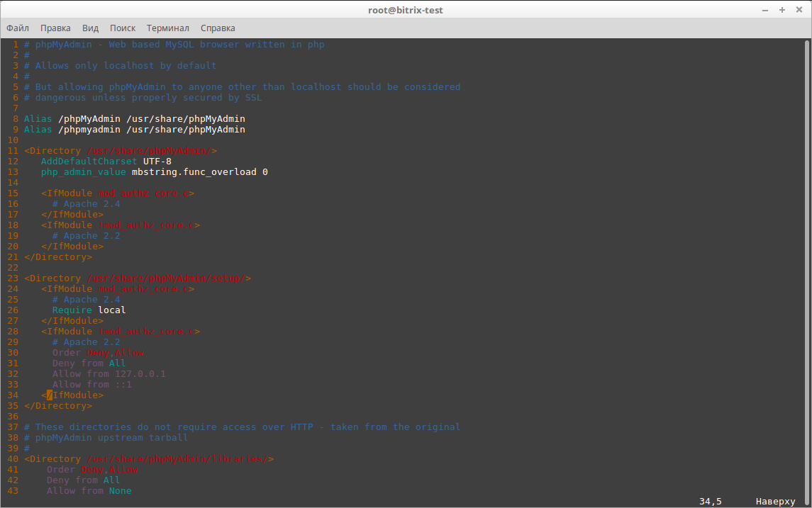Click 'Allow from None' on line 43

89,491
